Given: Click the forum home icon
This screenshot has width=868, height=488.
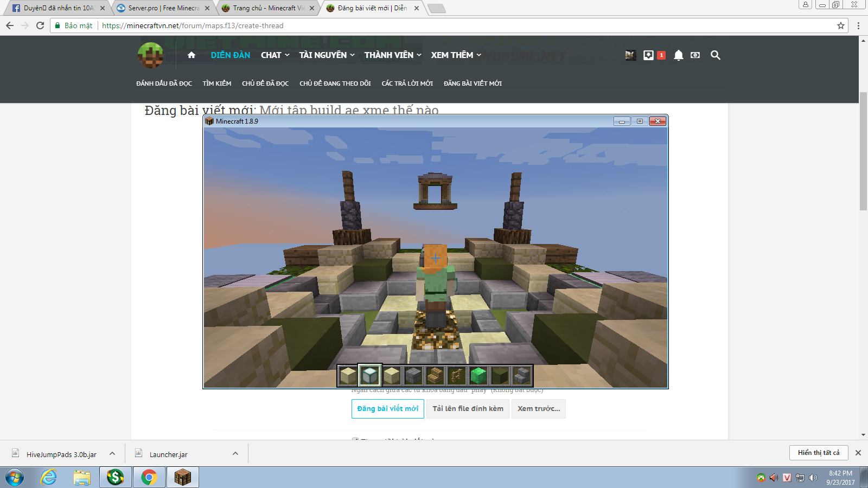Looking at the screenshot, I should coord(192,55).
